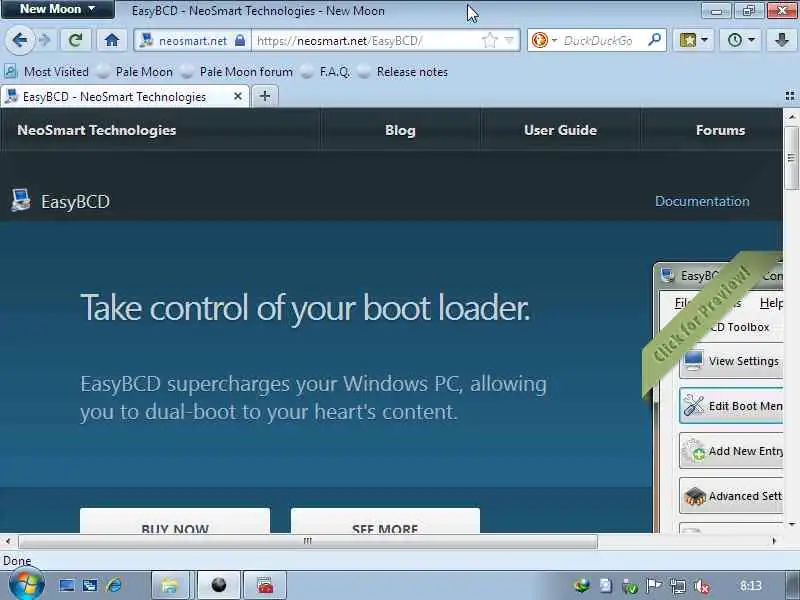Screen dimensions: 800x600
Task: Click the horizontal scrollbar thumb
Action: coord(308,541)
